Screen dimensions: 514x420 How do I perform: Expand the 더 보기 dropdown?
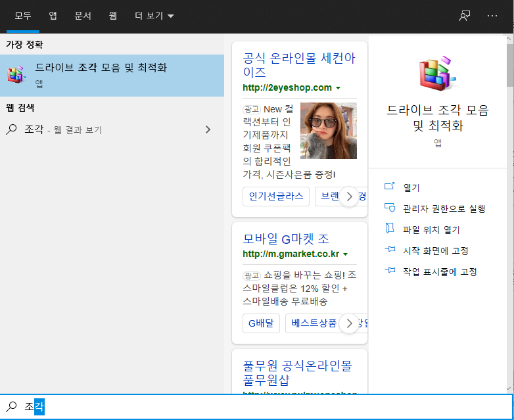(154, 16)
